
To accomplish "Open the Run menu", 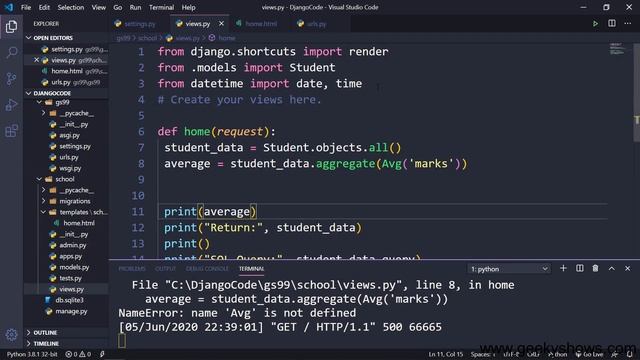I will coord(135,7).
